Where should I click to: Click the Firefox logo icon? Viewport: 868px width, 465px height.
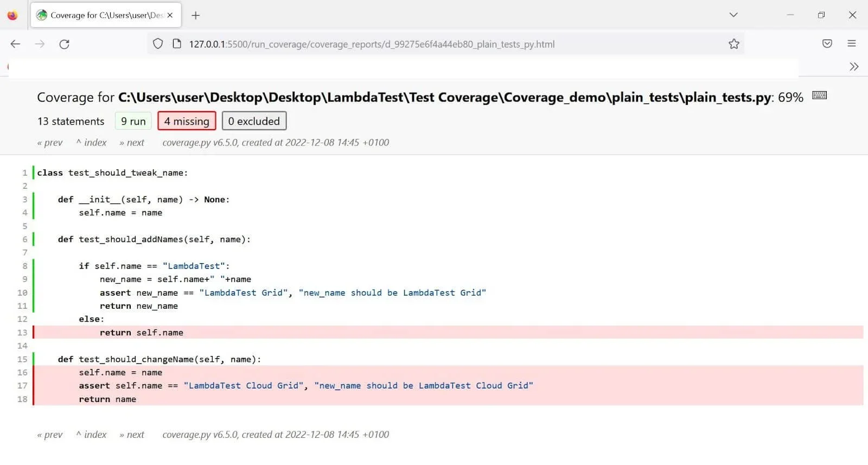coord(12,15)
